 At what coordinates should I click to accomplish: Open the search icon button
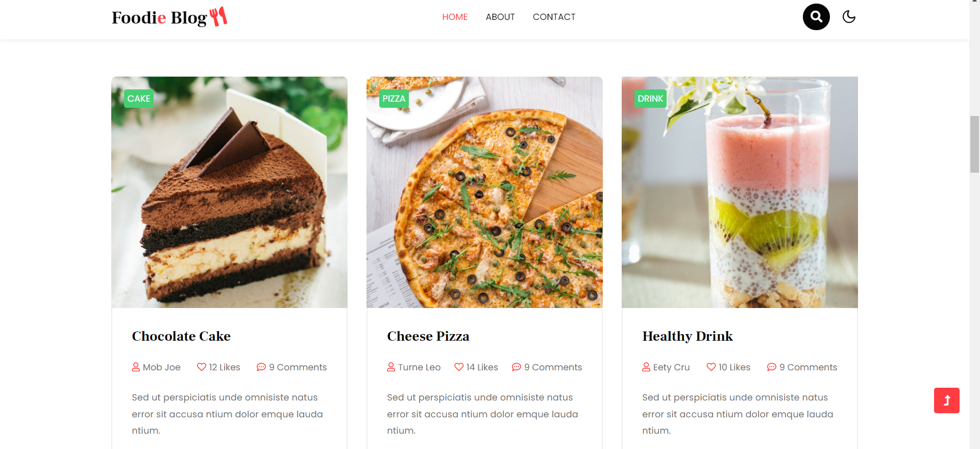(x=816, y=17)
